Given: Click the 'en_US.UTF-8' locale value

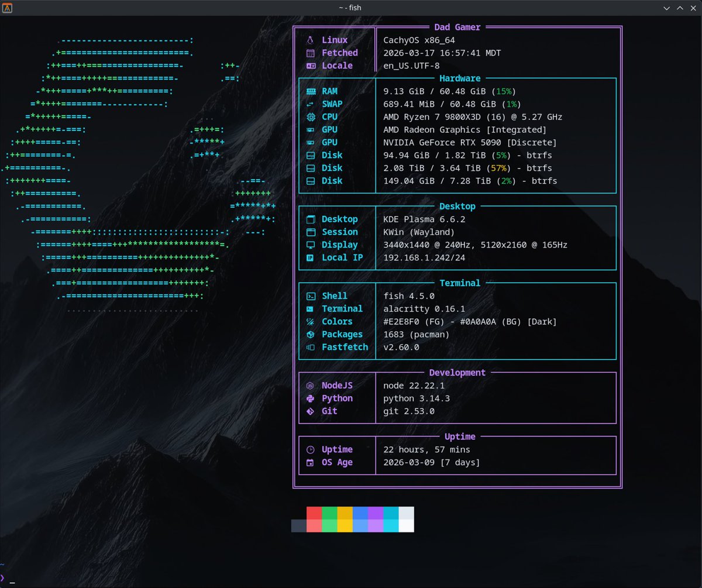Looking at the screenshot, I should click(x=411, y=66).
